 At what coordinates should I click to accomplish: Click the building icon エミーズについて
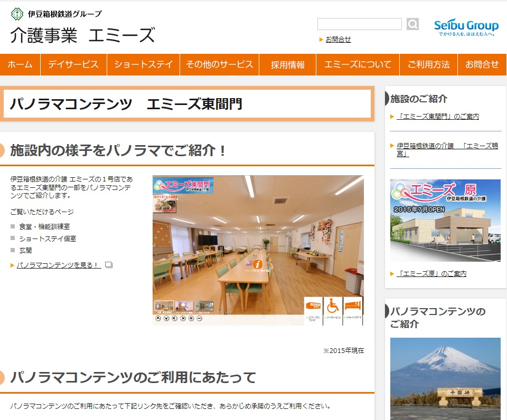coord(313,310)
